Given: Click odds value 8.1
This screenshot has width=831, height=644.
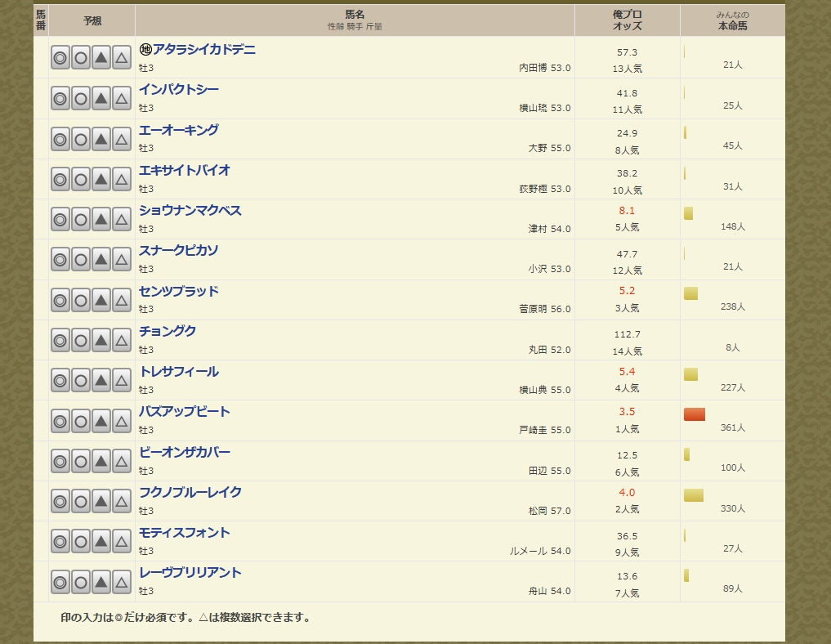Looking at the screenshot, I should (627, 210).
